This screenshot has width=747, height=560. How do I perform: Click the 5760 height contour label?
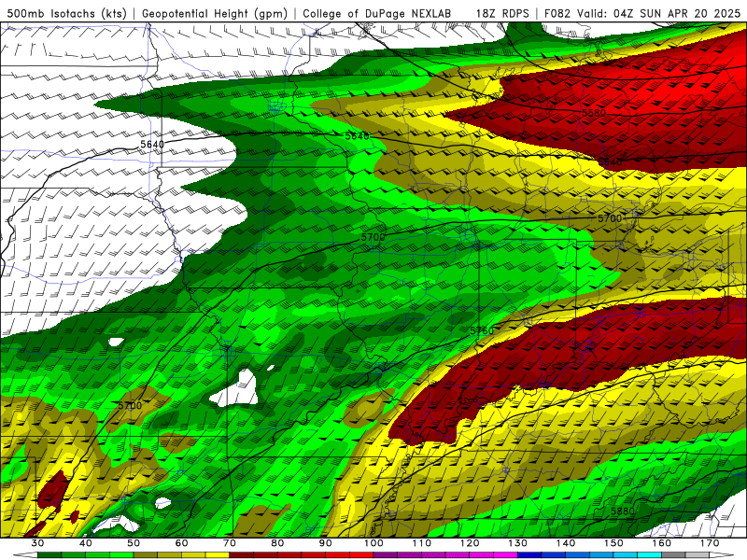(482, 330)
